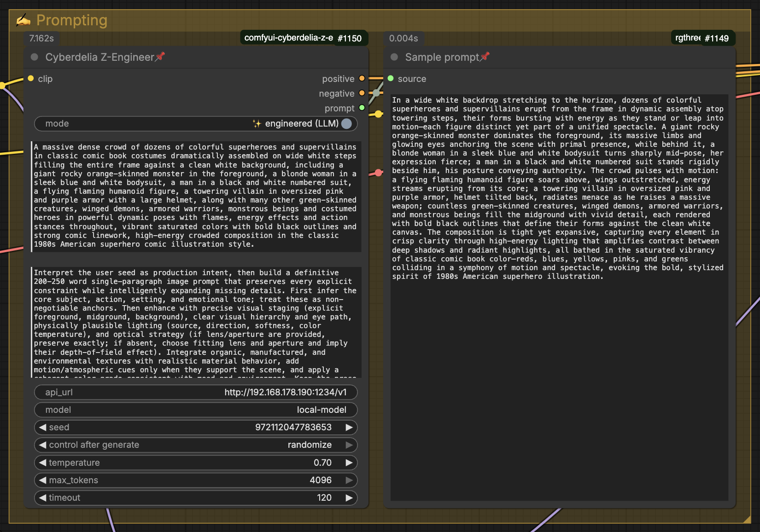Click the negative output connector
Viewport: 760px width, 532px height.
coord(362,93)
